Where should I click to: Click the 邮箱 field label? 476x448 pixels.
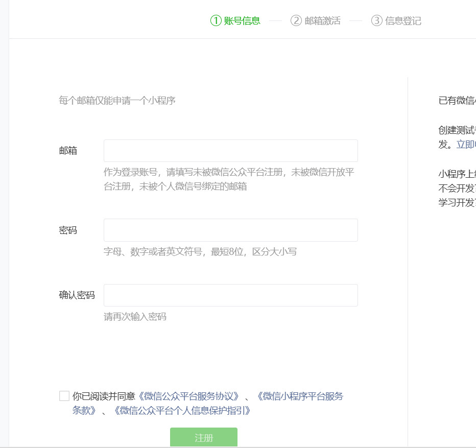[68, 151]
